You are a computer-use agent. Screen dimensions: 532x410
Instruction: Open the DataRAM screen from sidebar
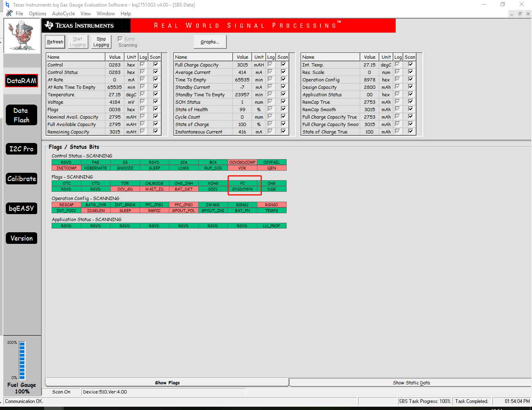[21, 81]
